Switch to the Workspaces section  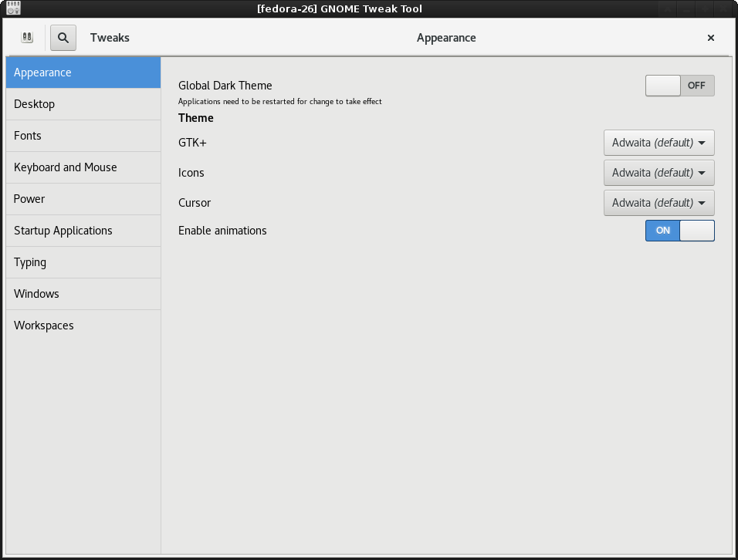[x=83, y=326]
